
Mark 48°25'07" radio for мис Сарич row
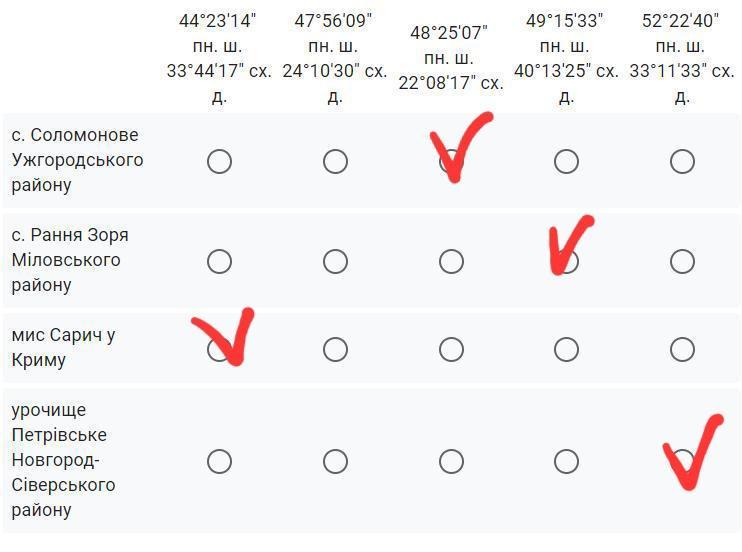point(451,349)
